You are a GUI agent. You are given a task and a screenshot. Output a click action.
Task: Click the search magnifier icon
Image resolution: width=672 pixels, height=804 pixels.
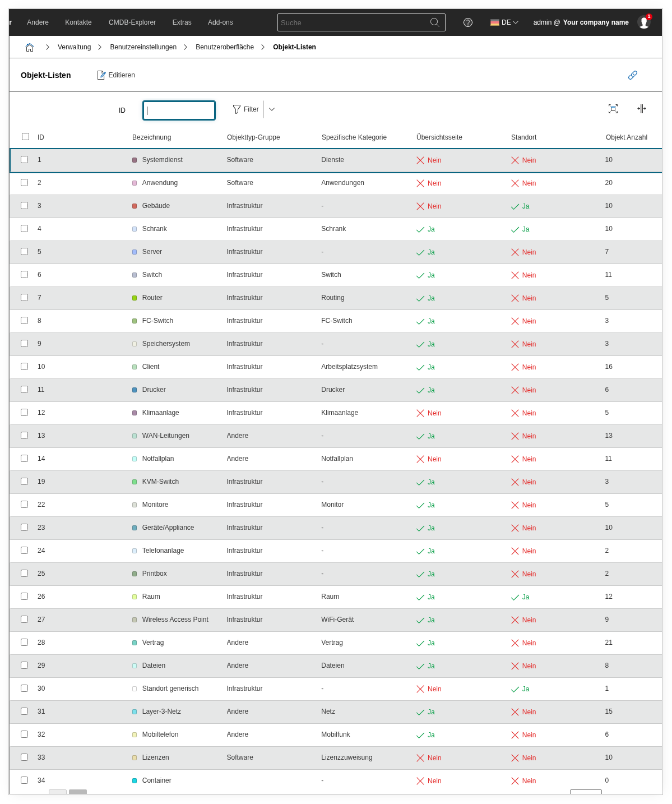[x=434, y=22]
